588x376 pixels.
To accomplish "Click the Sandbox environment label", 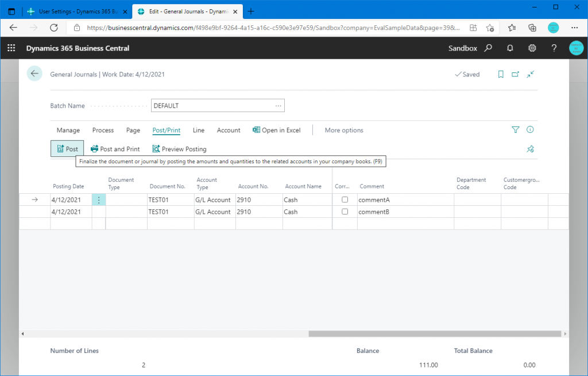I will (463, 48).
